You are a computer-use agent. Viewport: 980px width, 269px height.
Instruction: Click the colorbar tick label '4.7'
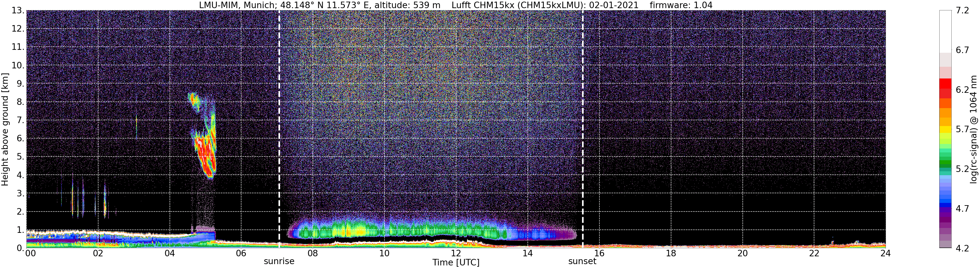point(962,208)
